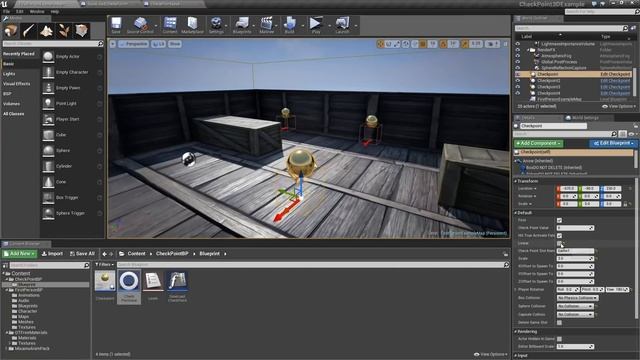Click the Empty Actor icon in placement list
The image size is (640, 360).
[x=48, y=56]
